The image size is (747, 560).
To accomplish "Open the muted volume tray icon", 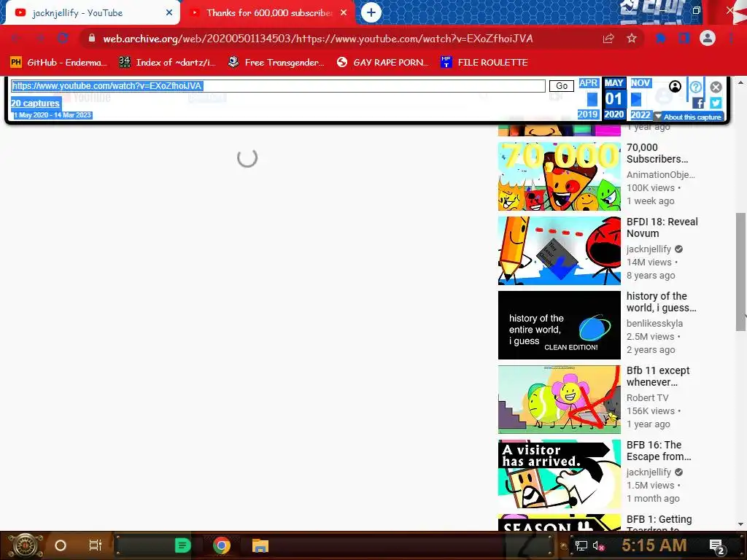I will 599,545.
